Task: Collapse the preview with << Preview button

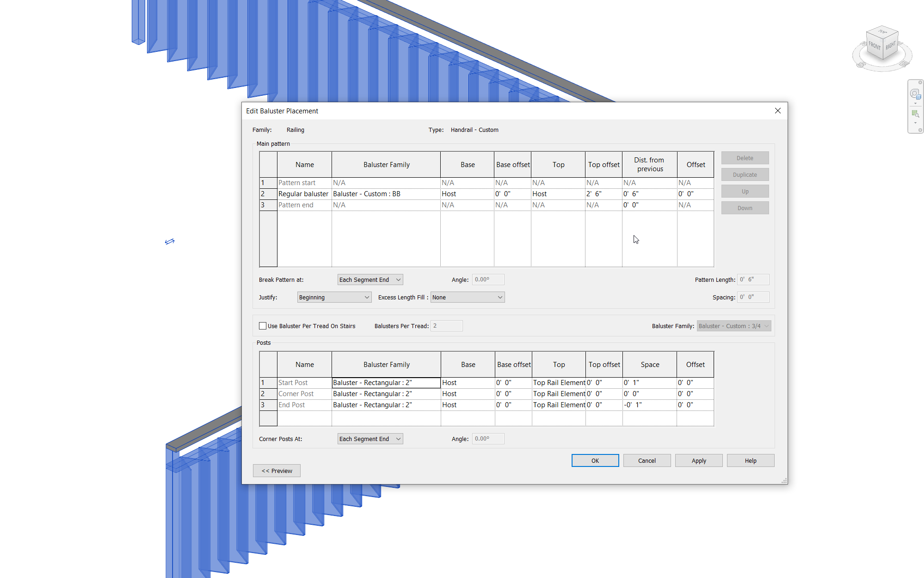Action: 276,471
